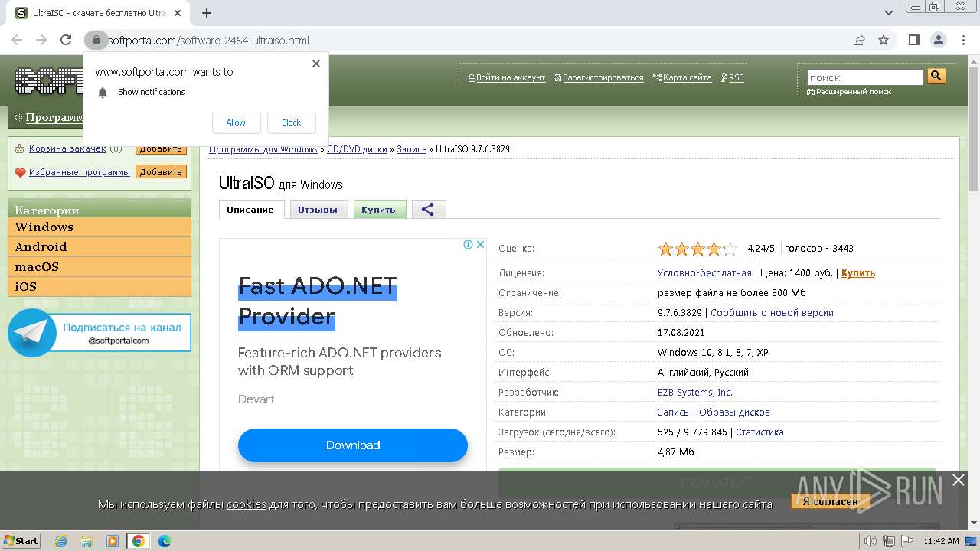Click the browser Back arrow
Screen dimensions: 980x551
pos(17,40)
